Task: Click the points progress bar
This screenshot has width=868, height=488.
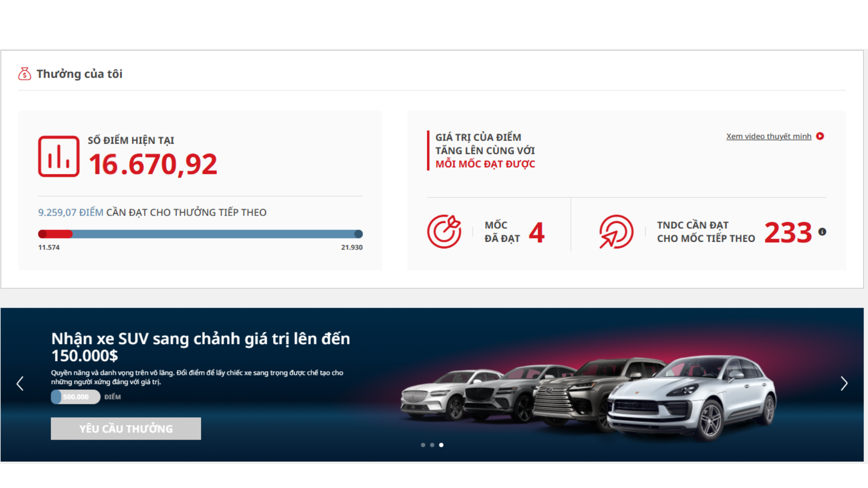Action: 200,234
